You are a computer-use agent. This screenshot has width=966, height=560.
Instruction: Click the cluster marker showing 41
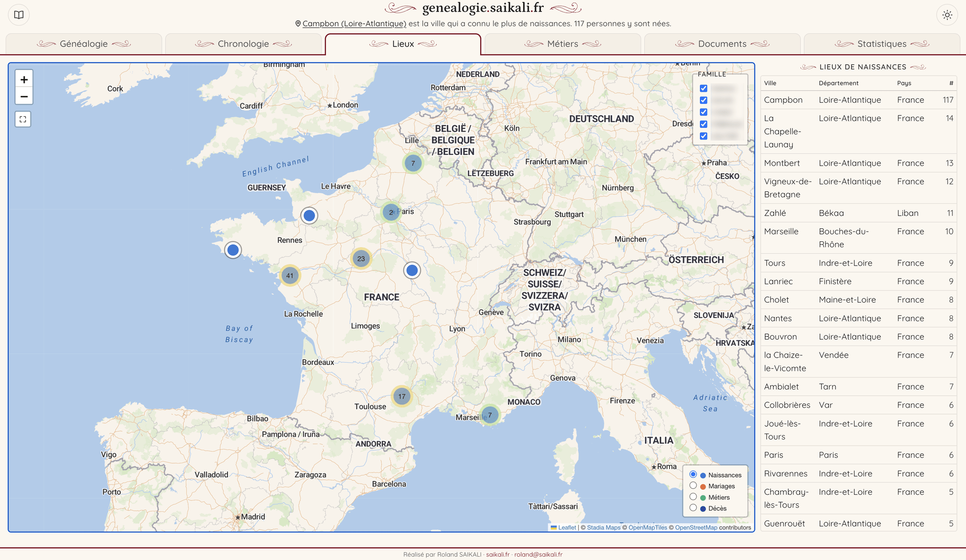tap(290, 276)
